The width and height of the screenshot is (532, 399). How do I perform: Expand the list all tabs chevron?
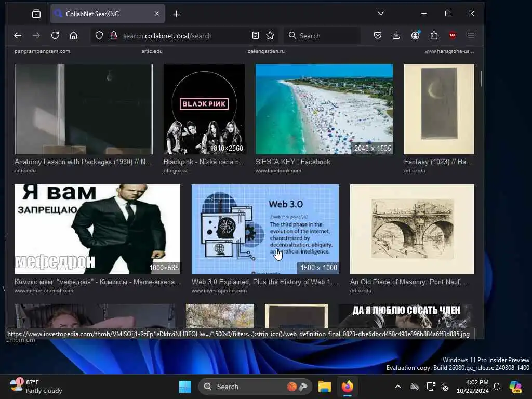point(381,14)
